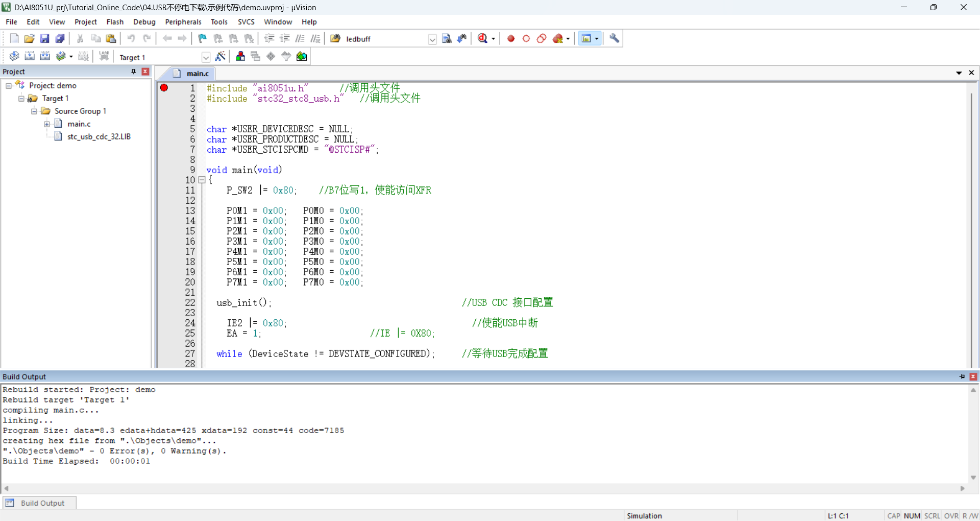Open Manage Project Items icon
980x521 pixels.
tap(240, 56)
